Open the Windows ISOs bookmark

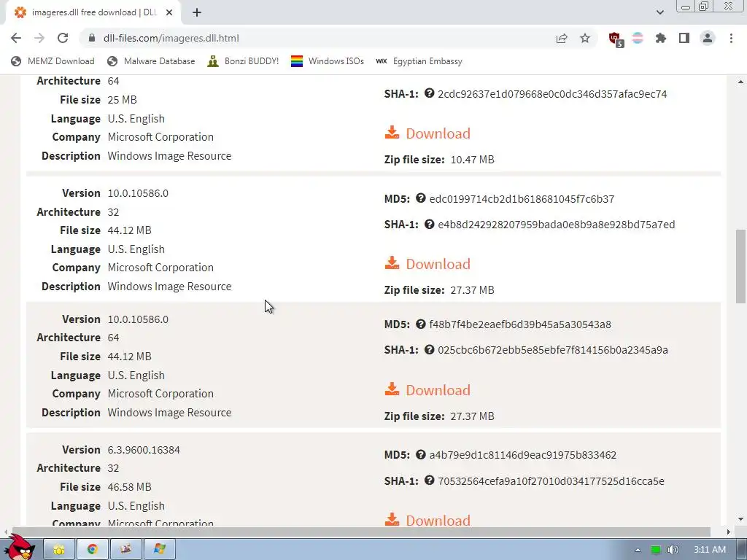point(328,61)
